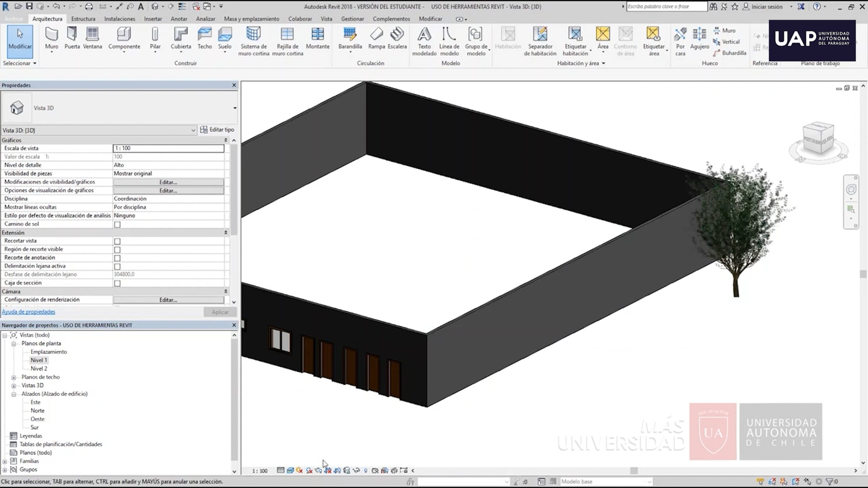This screenshot has width=868, height=488.
Task: Collapse the Alzados tree node
Action: pyautogui.click(x=14, y=394)
